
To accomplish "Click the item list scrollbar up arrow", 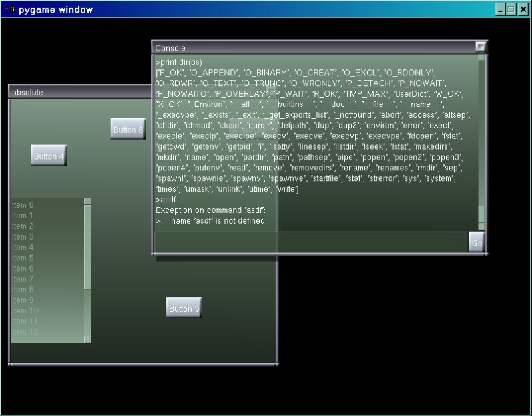I will [87, 201].
